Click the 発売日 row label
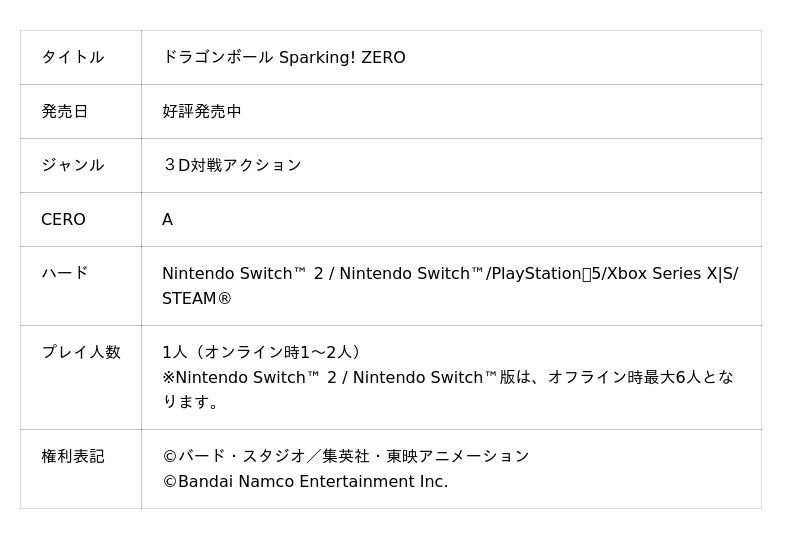 point(64,111)
